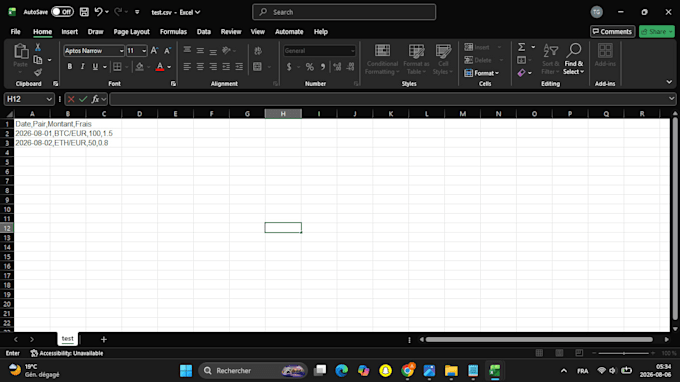Click the Search box in title bar
680x382 pixels.
pyautogui.click(x=344, y=12)
